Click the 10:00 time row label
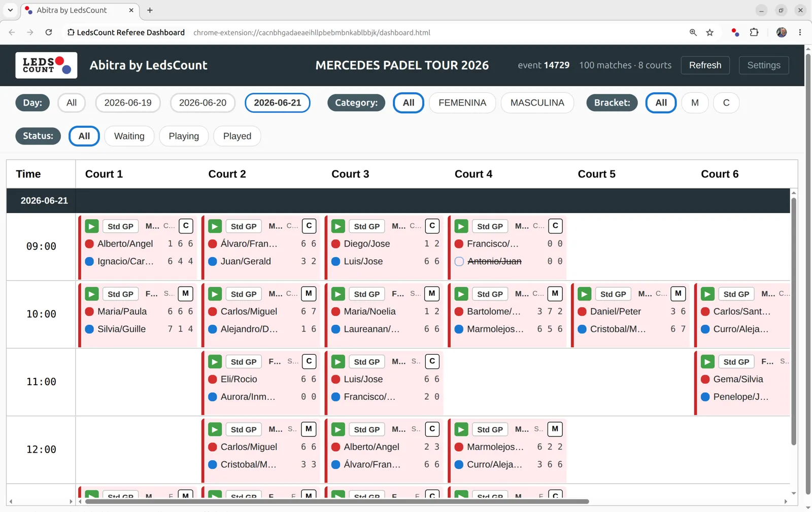This screenshot has width=812, height=512. (41, 314)
